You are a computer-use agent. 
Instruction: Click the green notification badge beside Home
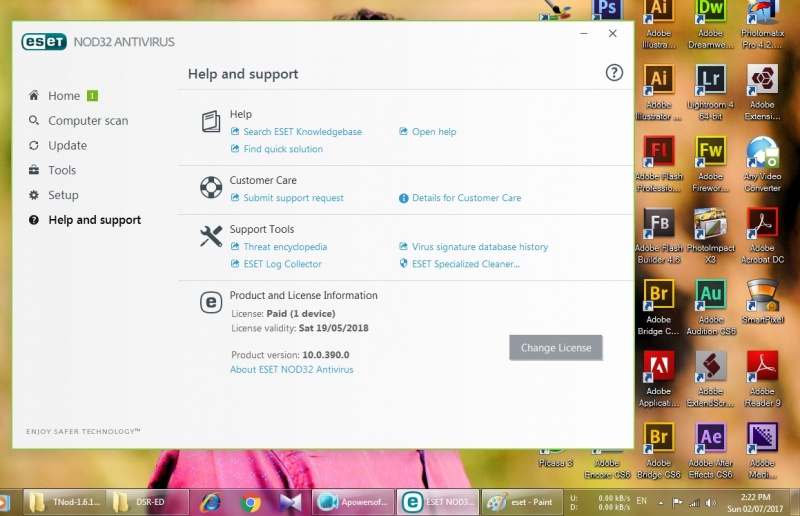click(x=92, y=95)
